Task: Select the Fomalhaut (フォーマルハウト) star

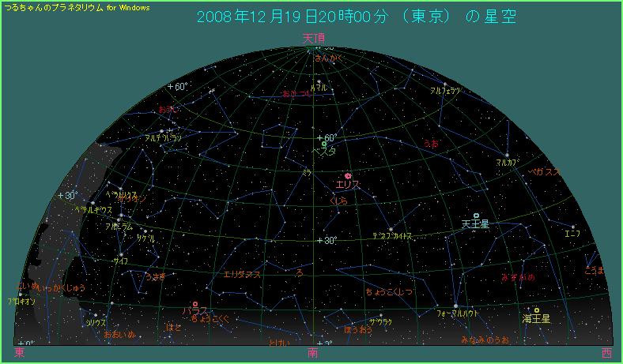Action: coord(456,306)
